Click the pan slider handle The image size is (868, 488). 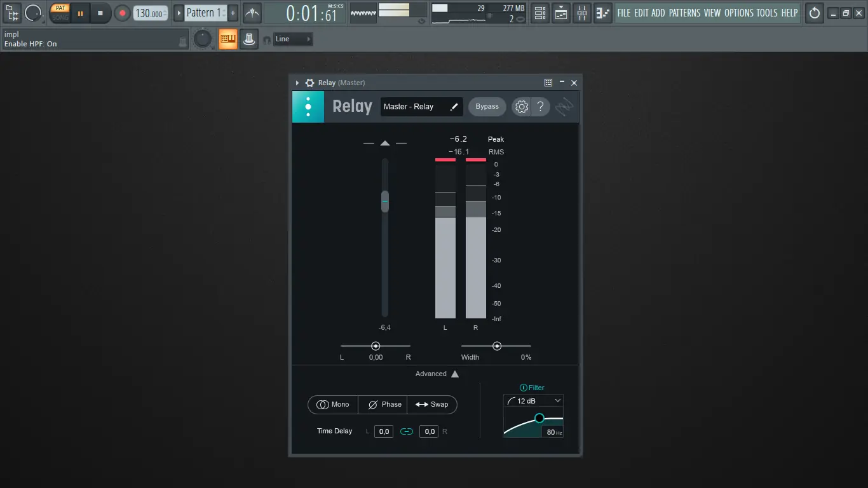[376, 346]
